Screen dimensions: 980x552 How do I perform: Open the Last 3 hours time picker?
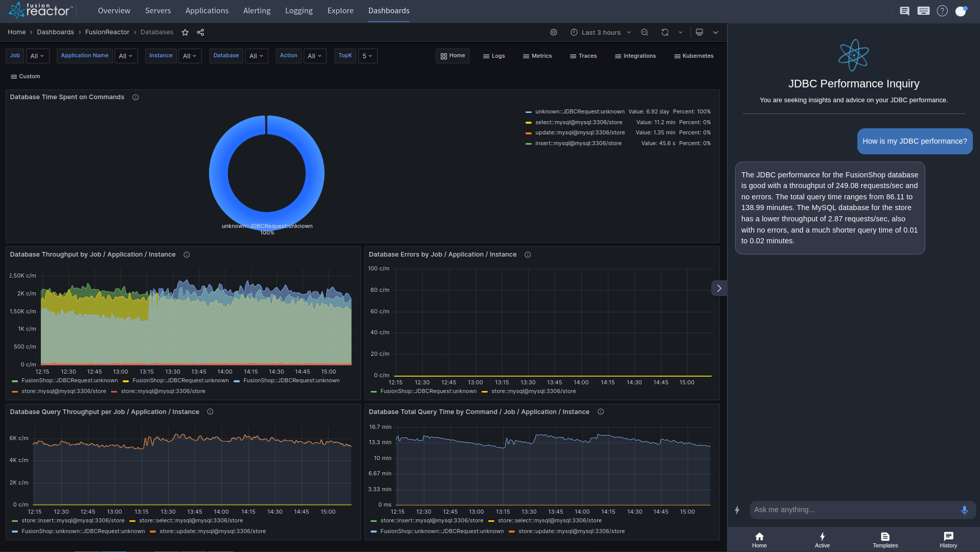point(601,32)
